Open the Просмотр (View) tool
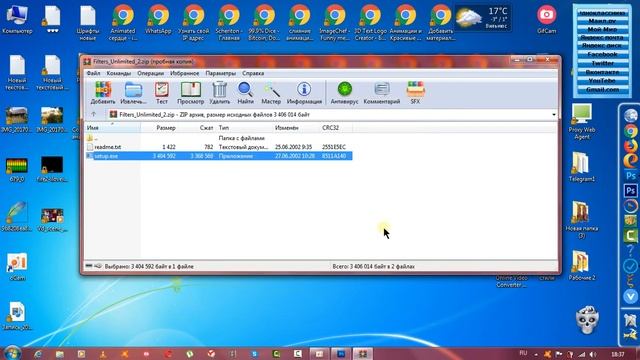 pos(191,93)
